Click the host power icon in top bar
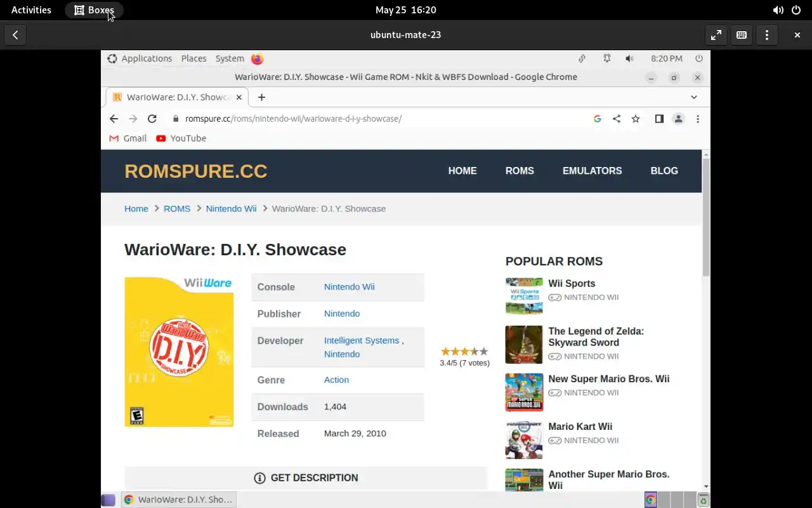 [796, 10]
